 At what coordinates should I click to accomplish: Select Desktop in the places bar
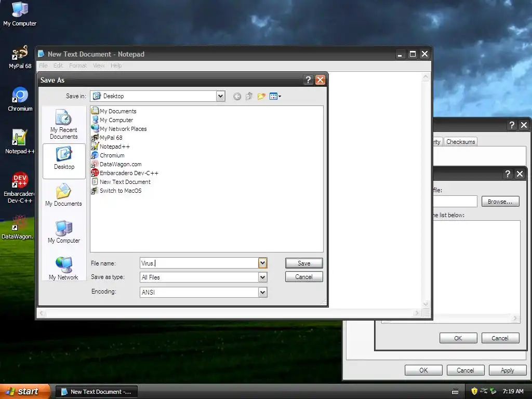click(64, 161)
